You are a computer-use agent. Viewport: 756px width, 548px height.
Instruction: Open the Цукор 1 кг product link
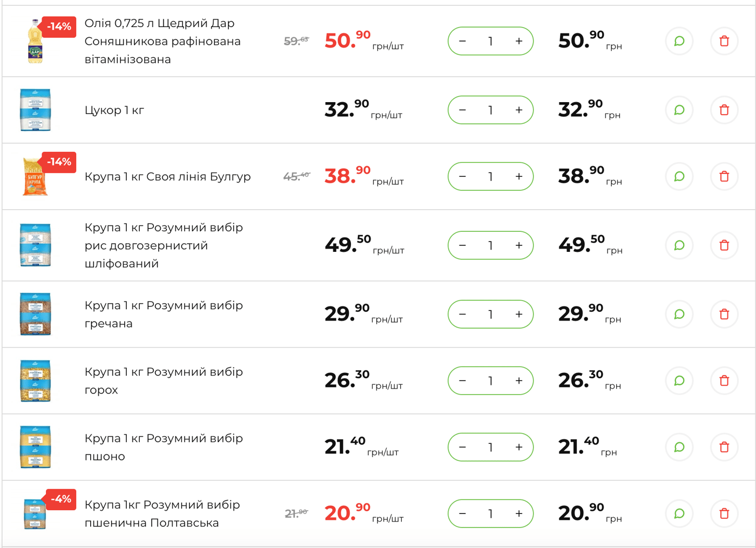tap(114, 110)
